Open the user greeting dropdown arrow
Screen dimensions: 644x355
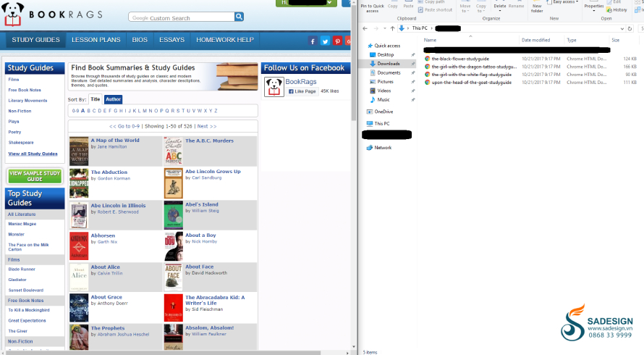click(x=329, y=3)
